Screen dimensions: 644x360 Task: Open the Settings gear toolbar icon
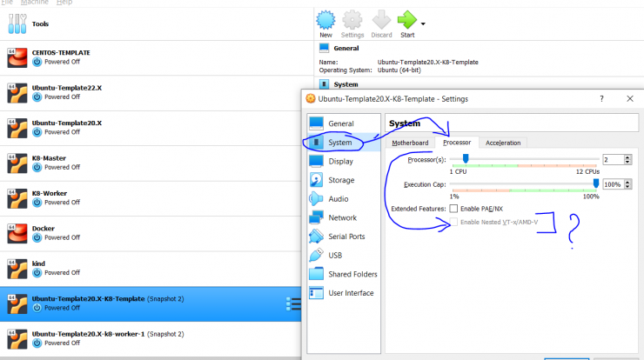click(x=352, y=20)
